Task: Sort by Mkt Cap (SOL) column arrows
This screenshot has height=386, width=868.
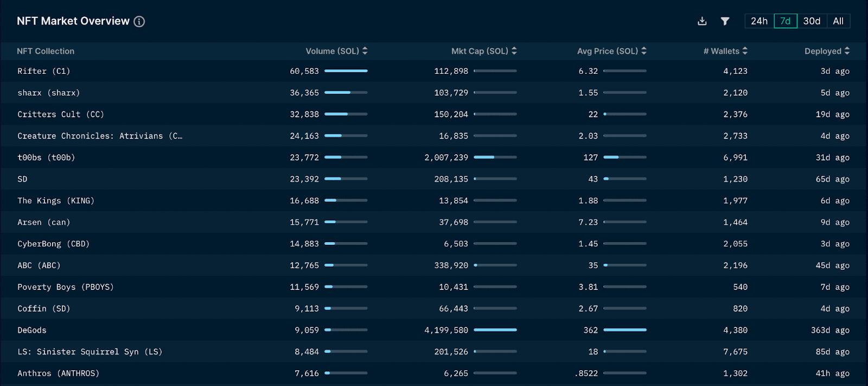Action: 514,50
